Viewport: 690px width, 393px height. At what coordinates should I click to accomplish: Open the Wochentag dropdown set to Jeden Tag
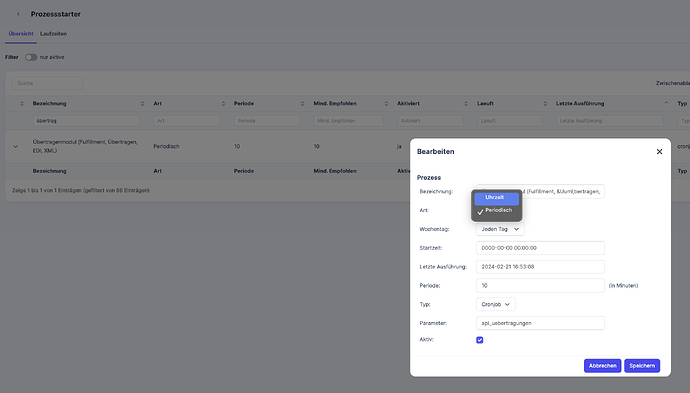pyautogui.click(x=500, y=229)
